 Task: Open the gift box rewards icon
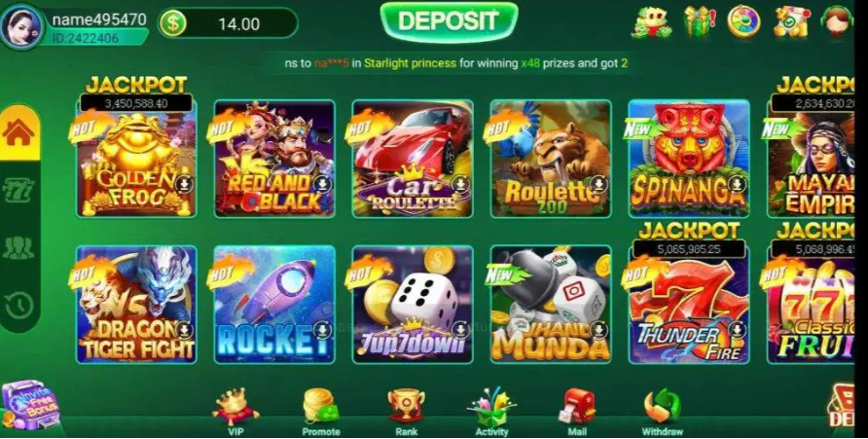[699, 22]
